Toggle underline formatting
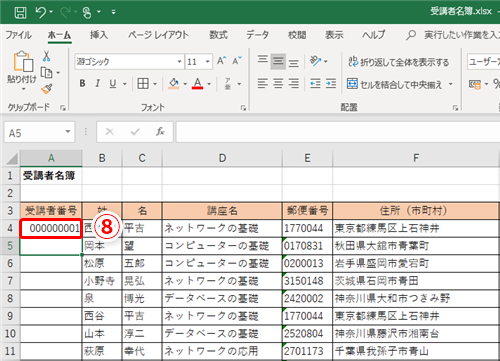Viewport: 500px width, 361px height. (113, 83)
